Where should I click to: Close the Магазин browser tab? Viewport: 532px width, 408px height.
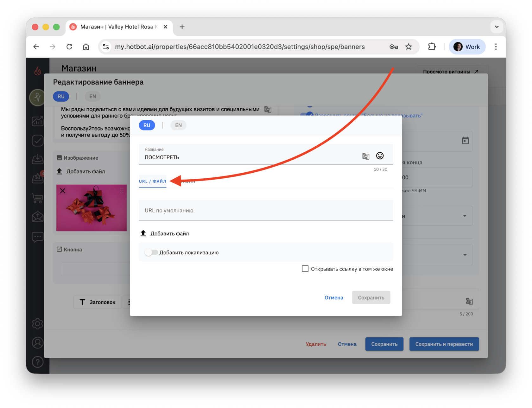pyautogui.click(x=165, y=27)
